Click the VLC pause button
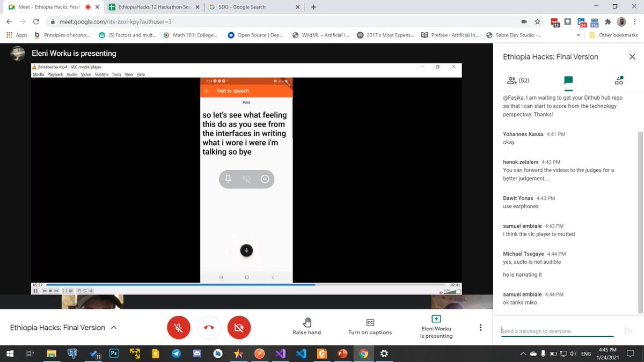Screen dimensions: 644x362 36,291
